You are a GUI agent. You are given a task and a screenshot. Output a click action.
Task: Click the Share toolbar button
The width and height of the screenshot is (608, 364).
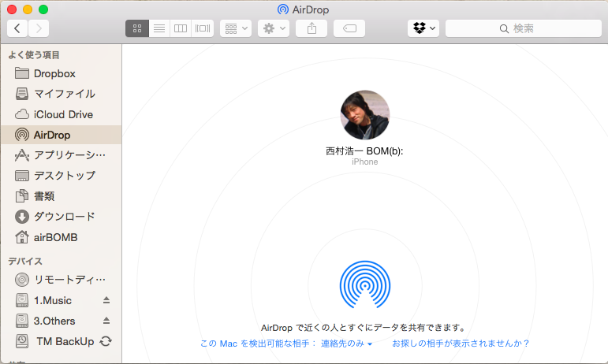click(x=311, y=28)
